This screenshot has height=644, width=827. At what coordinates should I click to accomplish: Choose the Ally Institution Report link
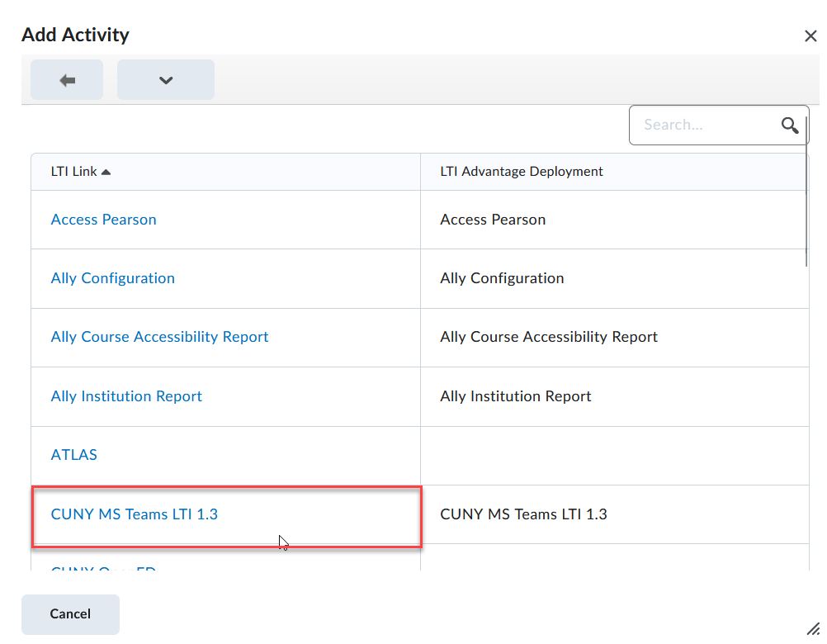coord(126,396)
